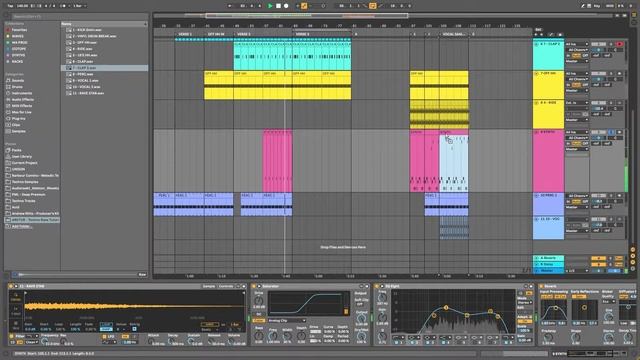Viewport: 640px width, 360px height.
Task: Open the Audio Effects category
Action: (22, 100)
